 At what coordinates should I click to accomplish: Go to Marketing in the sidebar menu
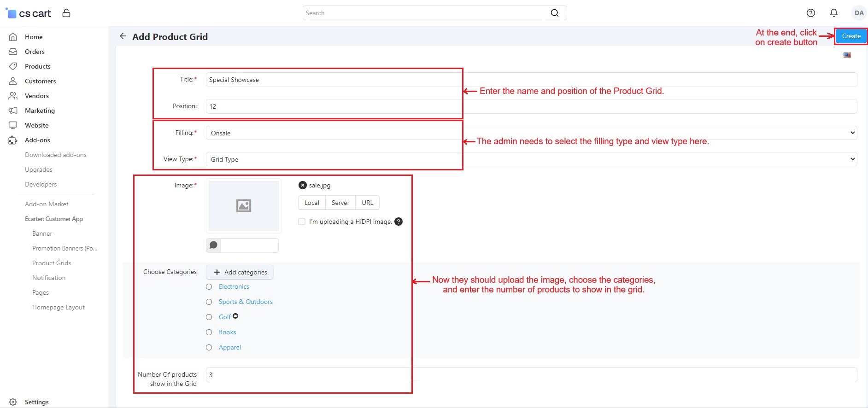click(x=40, y=111)
